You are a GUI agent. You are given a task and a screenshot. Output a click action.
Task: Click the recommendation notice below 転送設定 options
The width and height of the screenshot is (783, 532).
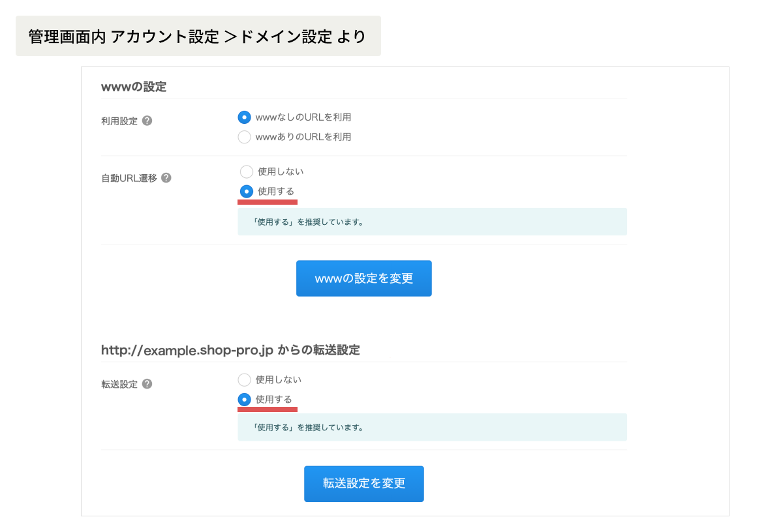432,428
